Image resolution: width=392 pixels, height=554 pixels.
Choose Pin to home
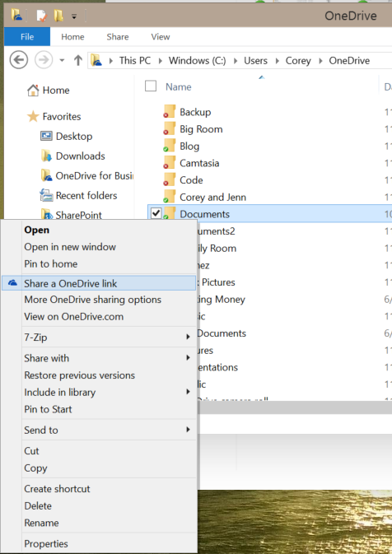[x=51, y=264]
